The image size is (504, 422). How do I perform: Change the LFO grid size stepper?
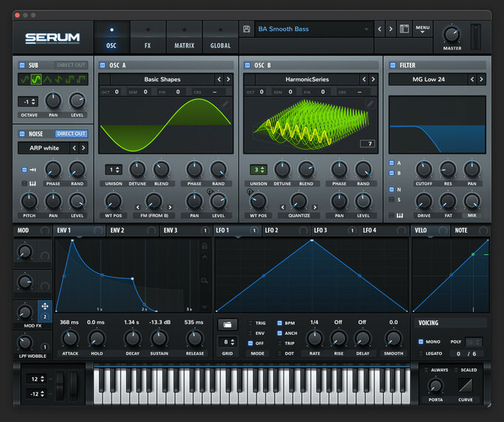(228, 342)
